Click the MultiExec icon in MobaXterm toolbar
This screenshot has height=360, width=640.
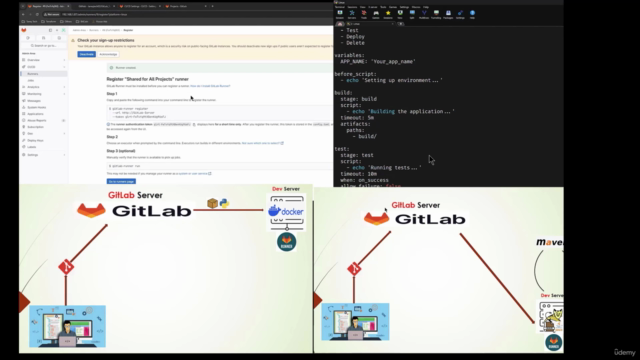coord(424,14)
